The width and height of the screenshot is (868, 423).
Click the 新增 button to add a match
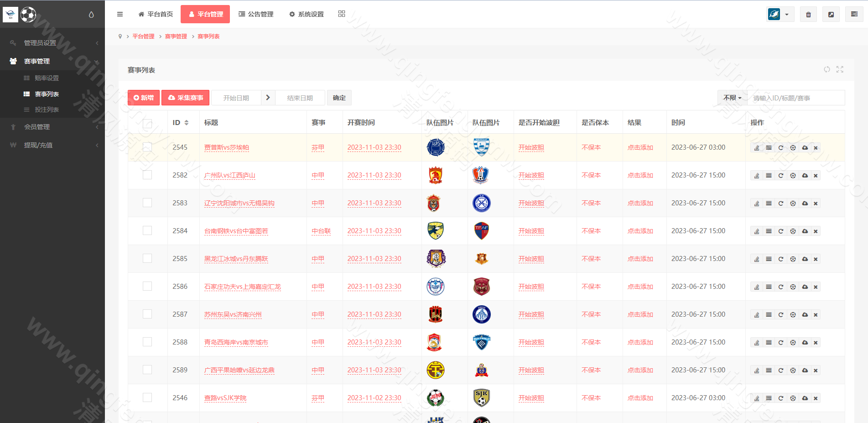pyautogui.click(x=143, y=97)
